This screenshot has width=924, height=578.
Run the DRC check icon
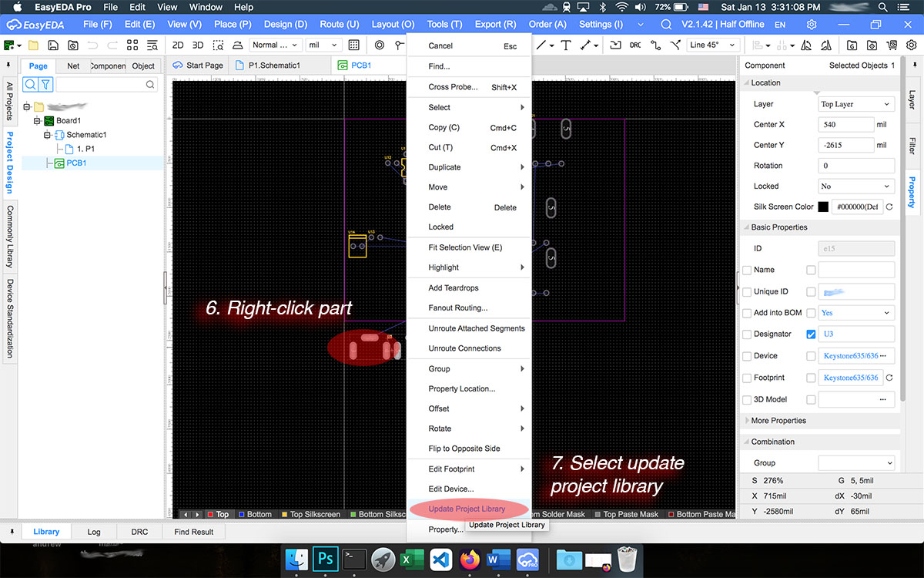635,45
